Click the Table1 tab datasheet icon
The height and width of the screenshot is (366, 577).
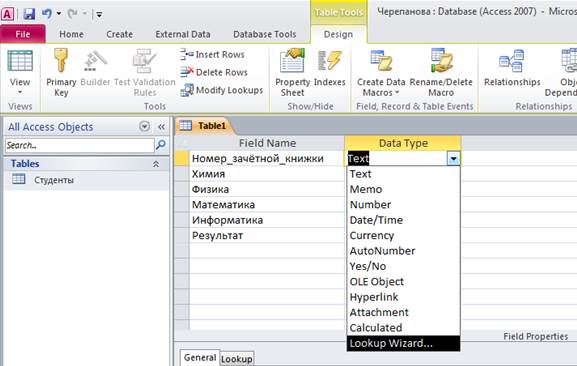[x=185, y=126]
